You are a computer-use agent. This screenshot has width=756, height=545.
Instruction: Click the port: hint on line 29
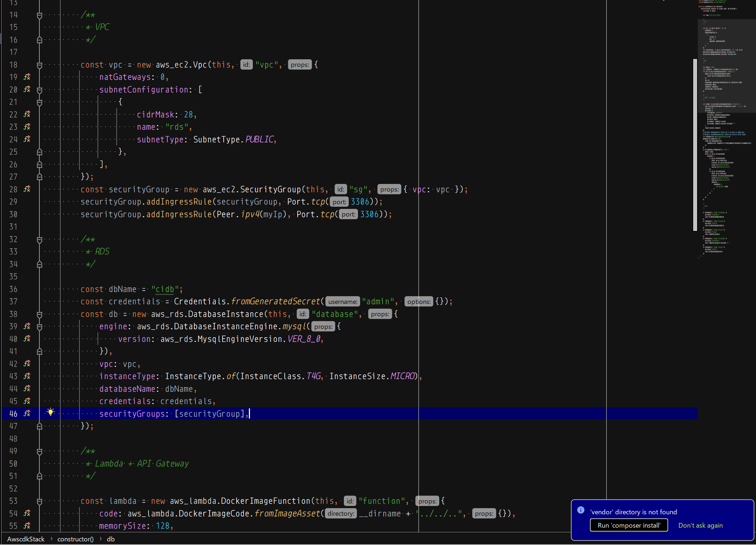[339, 202]
